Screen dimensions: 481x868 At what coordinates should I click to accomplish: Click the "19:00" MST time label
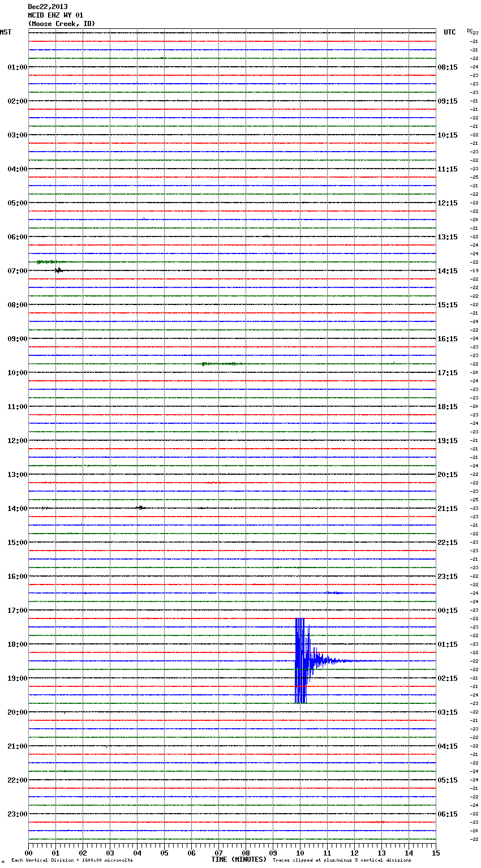pos(17,678)
